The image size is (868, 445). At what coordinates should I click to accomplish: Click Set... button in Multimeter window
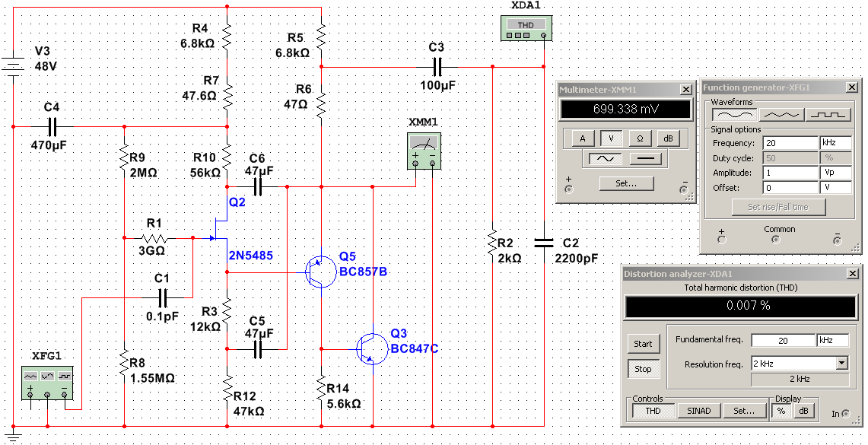pyautogui.click(x=626, y=183)
